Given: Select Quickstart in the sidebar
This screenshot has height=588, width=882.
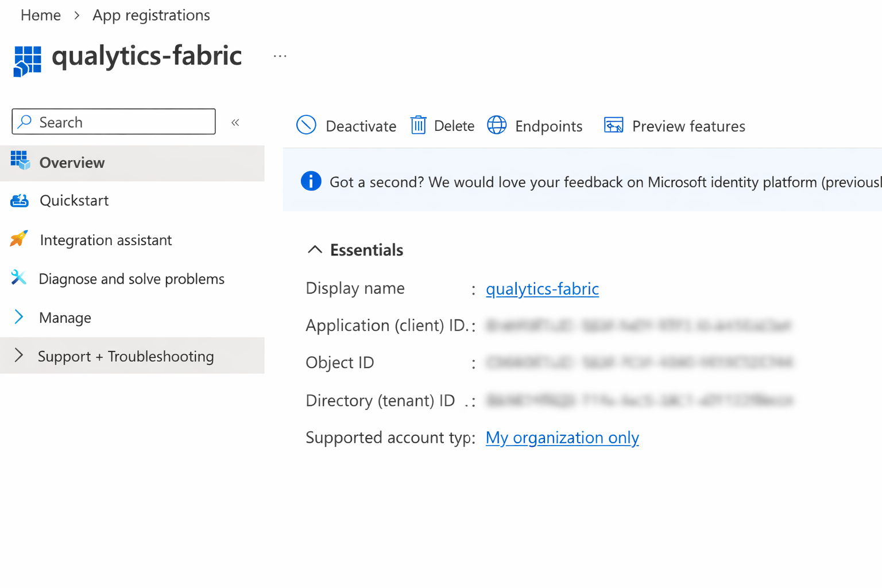Looking at the screenshot, I should (x=74, y=201).
